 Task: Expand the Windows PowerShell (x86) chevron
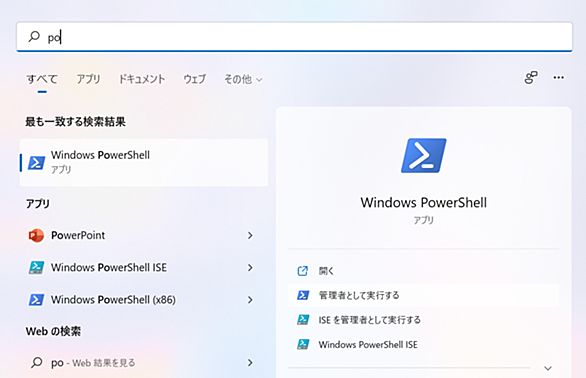[x=250, y=300]
